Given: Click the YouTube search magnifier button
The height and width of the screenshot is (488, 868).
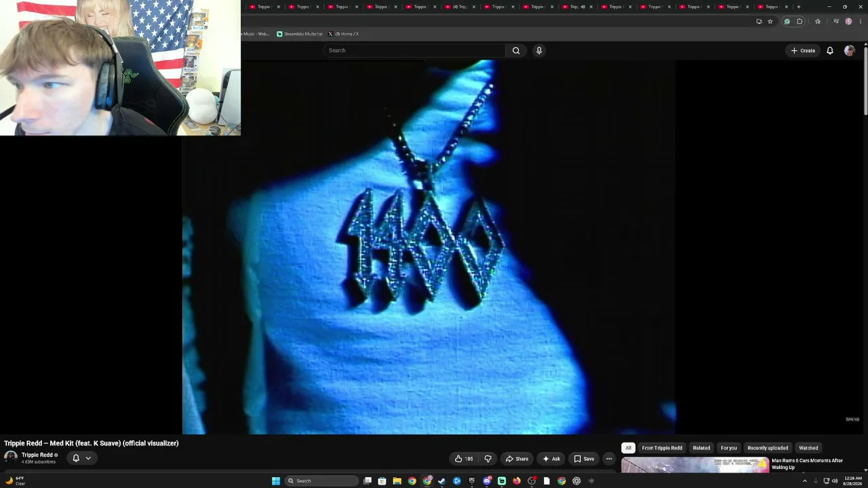Looking at the screenshot, I should coord(516,50).
